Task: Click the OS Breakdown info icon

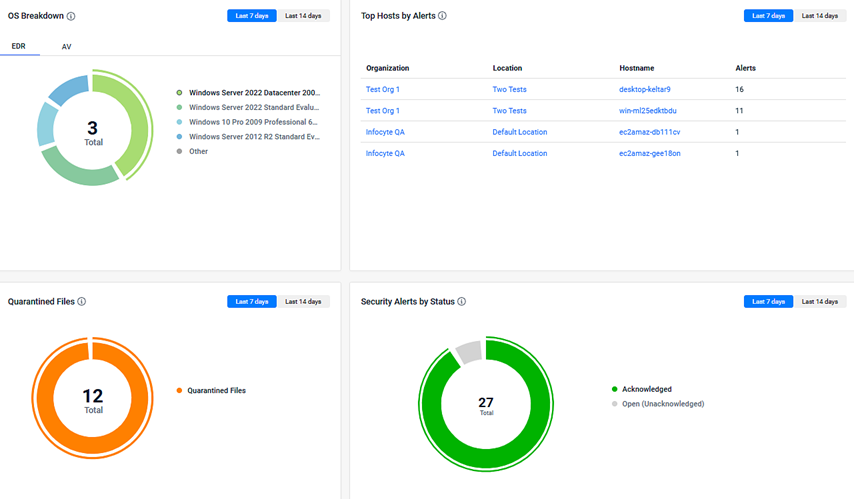Action: [71, 16]
